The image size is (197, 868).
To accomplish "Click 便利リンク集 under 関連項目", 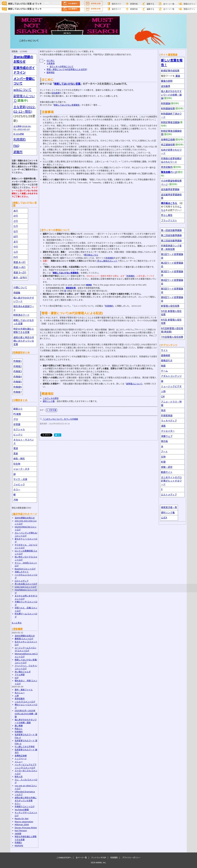I will [x=48, y=401].
